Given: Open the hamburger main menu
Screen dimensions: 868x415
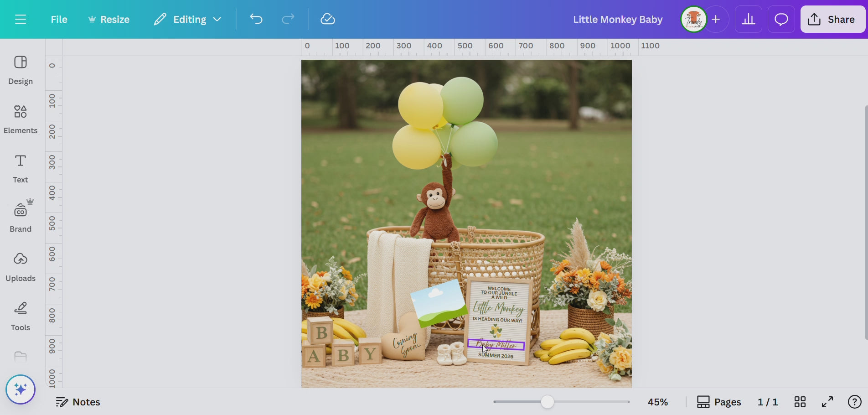Looking at the screenshot, I should (x=21, y=19).
